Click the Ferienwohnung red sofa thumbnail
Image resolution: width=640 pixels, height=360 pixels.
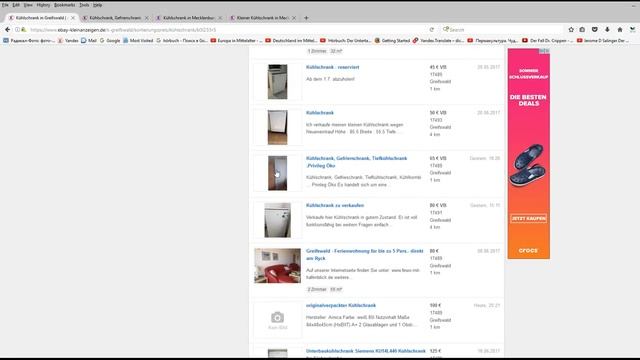click(278, 266)
